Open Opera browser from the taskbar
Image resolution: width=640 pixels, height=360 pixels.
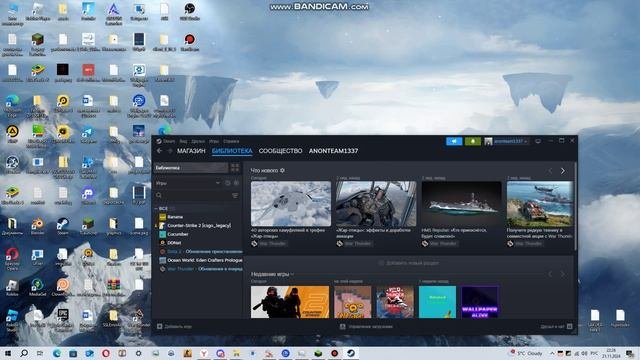[x=106, y=353]
